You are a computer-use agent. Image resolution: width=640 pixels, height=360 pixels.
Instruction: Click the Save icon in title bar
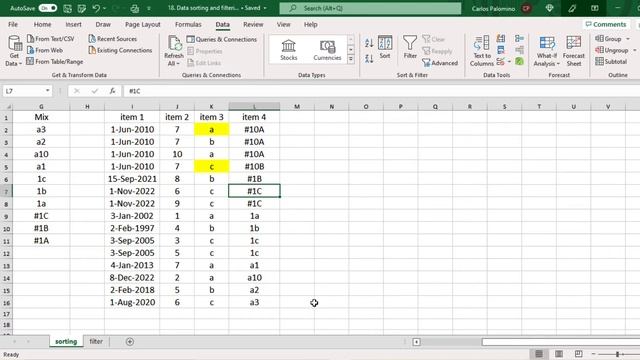coord(67,8)
